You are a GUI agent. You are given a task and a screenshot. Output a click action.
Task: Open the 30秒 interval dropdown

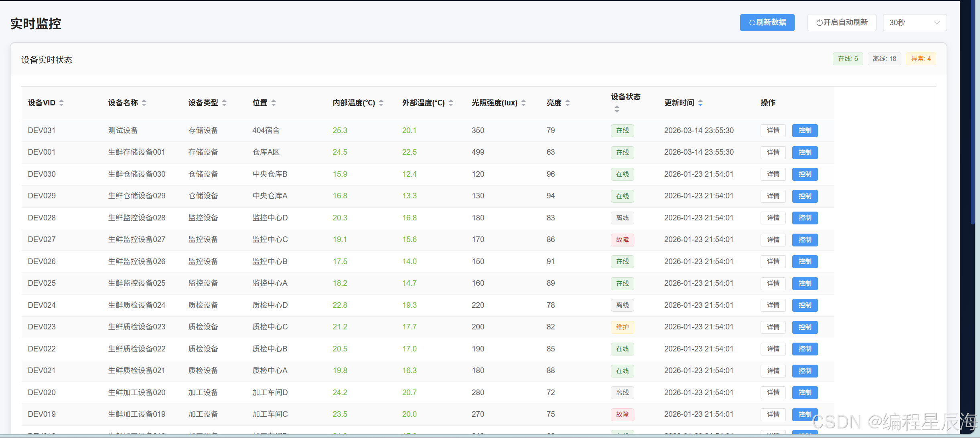tap(914, 22)
